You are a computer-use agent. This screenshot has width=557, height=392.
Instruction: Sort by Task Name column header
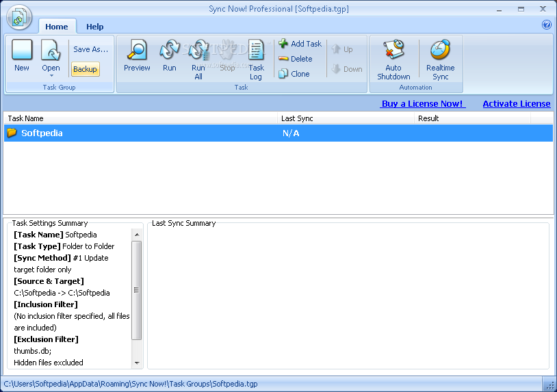point(141,118)
